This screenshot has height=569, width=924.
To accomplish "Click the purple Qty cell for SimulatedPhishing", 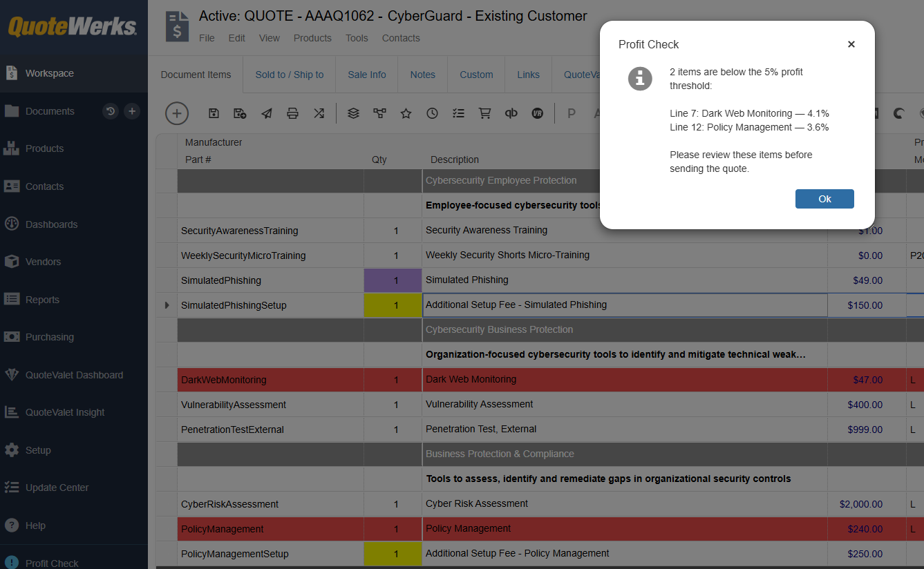I will click(393, 280).
